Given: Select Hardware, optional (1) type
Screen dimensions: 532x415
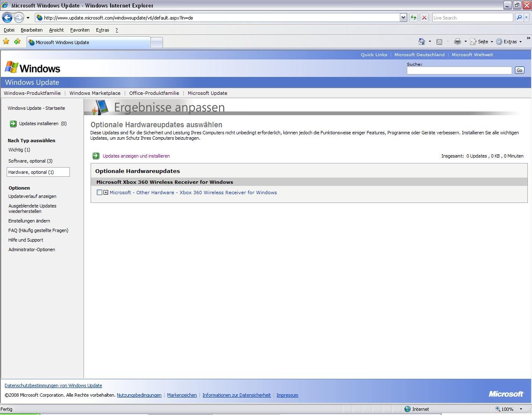Looking at the screenshot, I should click(x=38, y=172).
